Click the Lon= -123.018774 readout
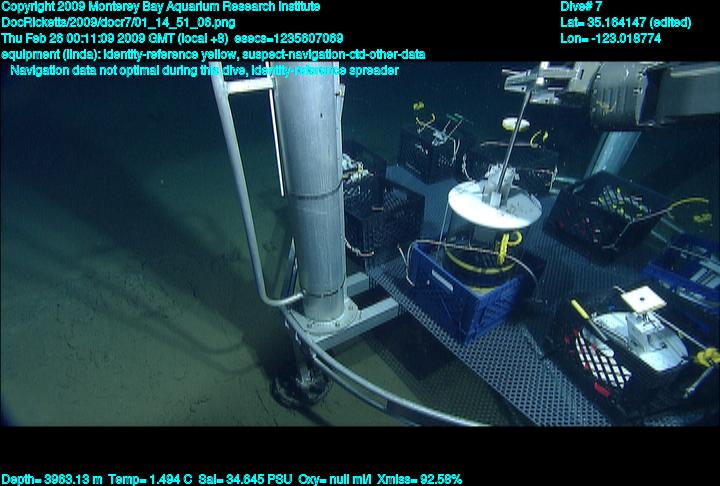This screenshot has height=486, width=720. coord(611,38)
